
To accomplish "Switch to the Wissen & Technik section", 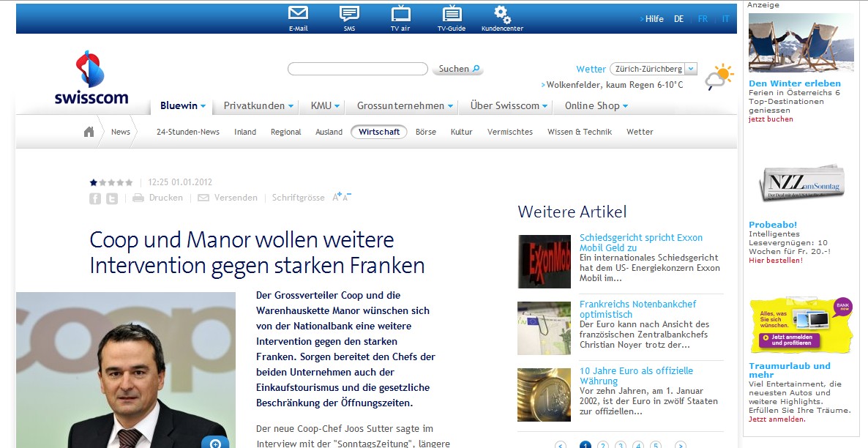I will coord(580,132).
